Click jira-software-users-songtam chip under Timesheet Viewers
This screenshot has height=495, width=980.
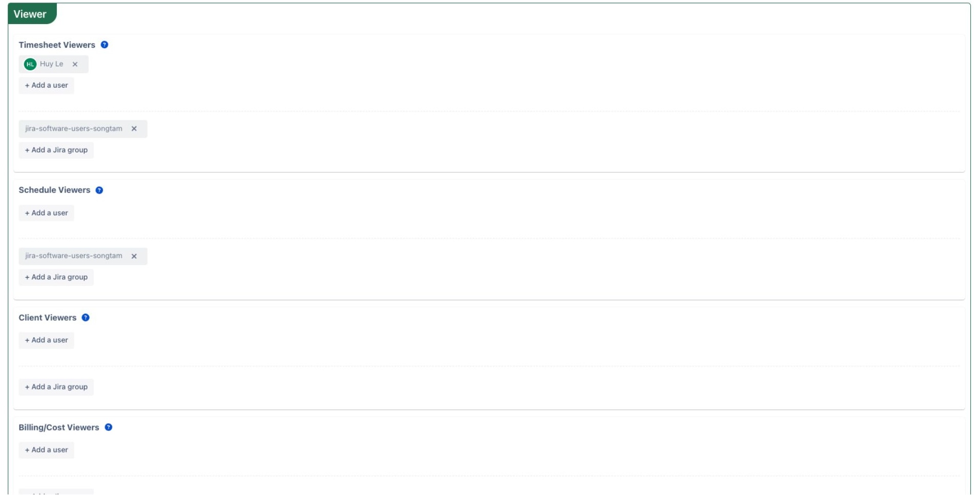click(x=74, y=129)
